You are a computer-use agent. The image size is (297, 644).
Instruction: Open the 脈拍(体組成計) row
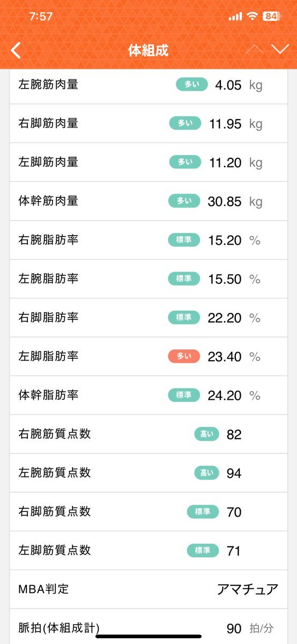(148, 626)
